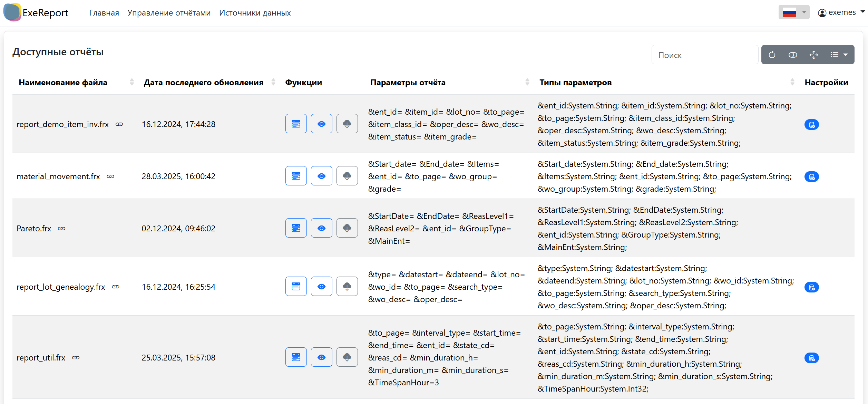Preview Pareto.frx with the eye icon
The width and height of the screenshot is (868, 404).
point(321,228)
